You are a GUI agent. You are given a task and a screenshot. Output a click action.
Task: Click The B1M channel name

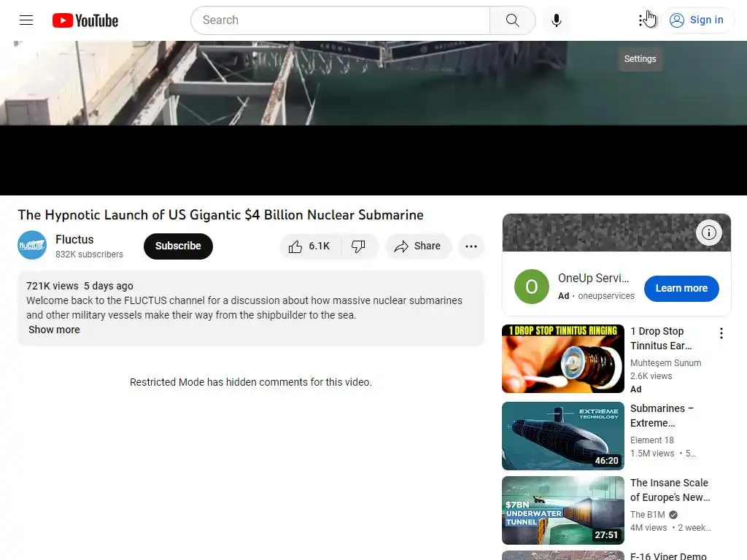tap(648, 514)
